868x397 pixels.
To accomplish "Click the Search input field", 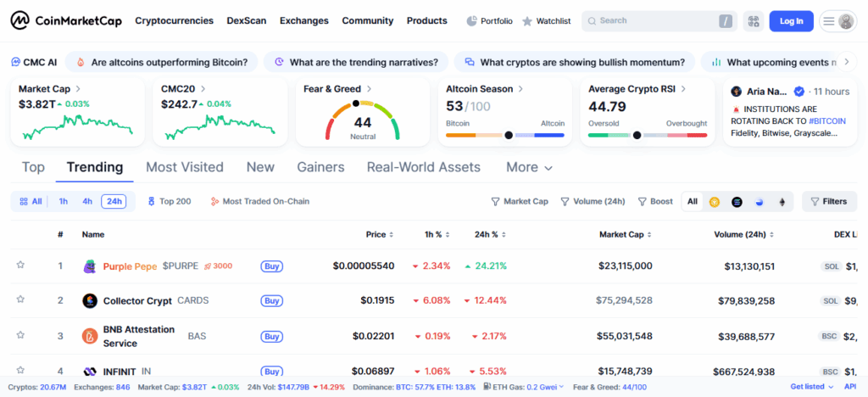I will click(659, 21).
